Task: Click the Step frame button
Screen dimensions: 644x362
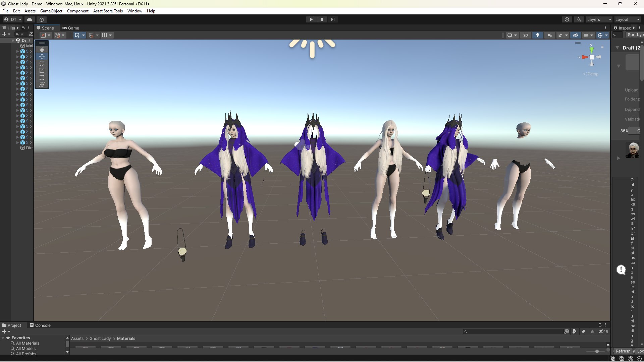Action: tap(333, 19)
